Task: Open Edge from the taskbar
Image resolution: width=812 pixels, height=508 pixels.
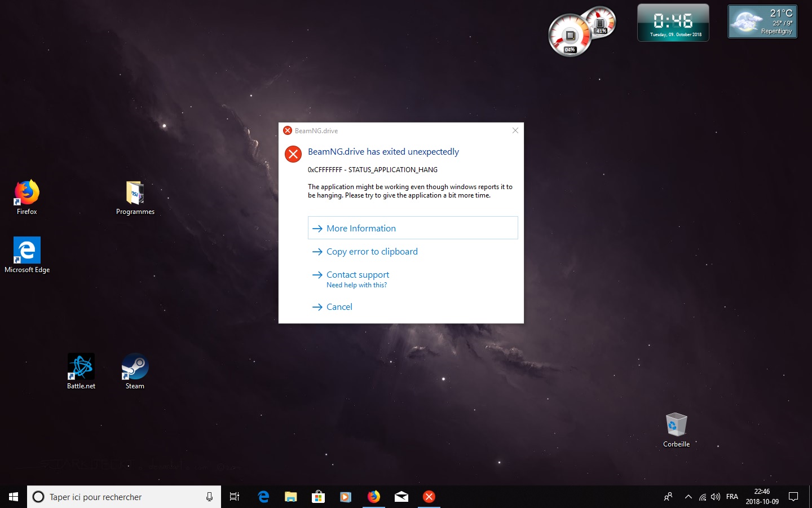Action: [263, 497]
